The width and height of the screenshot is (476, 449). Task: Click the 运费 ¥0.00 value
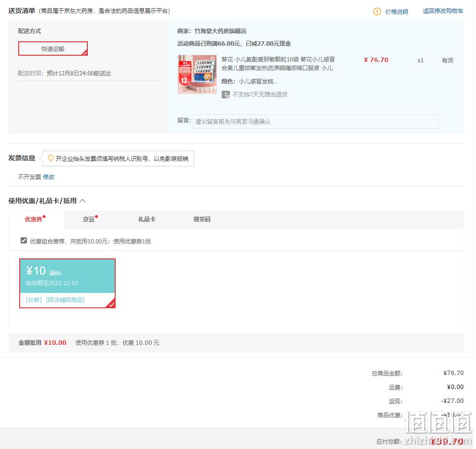pyautogui.click(x=455, y=387)
